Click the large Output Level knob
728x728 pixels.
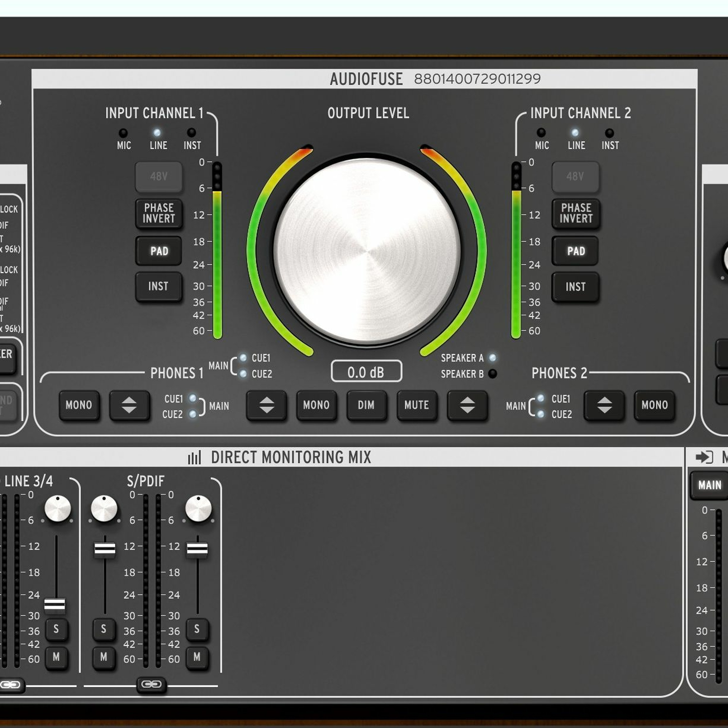point(367,251)
